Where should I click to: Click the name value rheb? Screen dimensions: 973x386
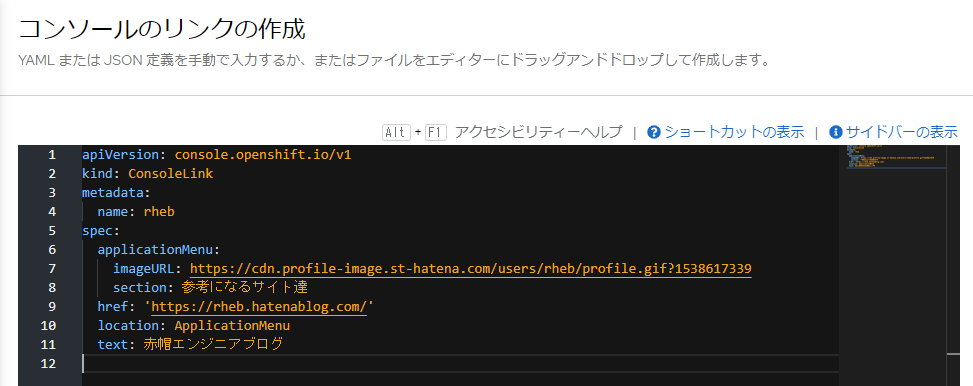pyautogui.click(x=159, y=212)
